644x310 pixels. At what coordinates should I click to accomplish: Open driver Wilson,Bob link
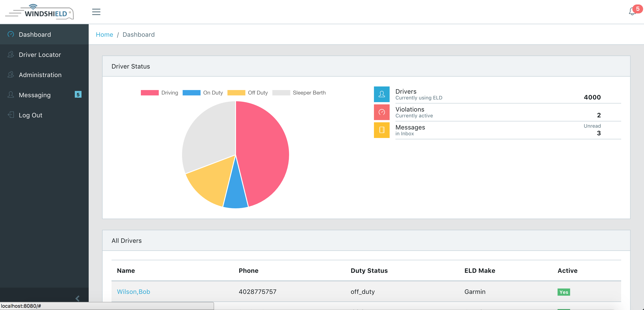coord(133,291)
